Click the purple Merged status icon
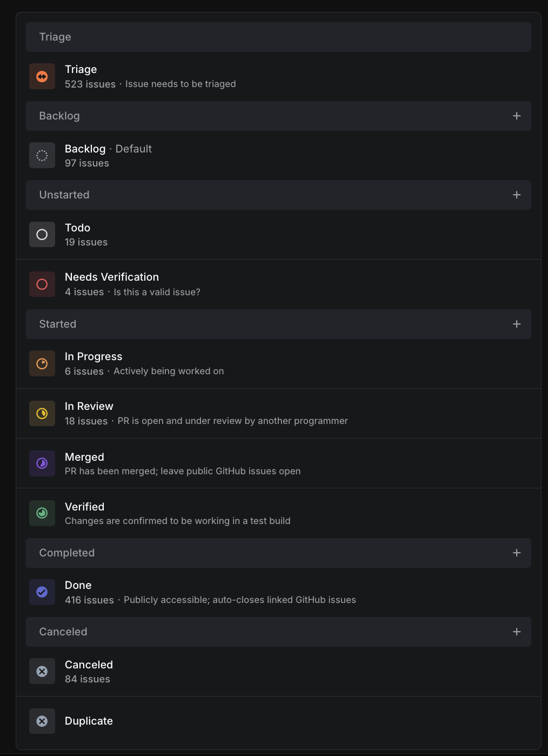The image size is (548, 756). pos(42,463)
